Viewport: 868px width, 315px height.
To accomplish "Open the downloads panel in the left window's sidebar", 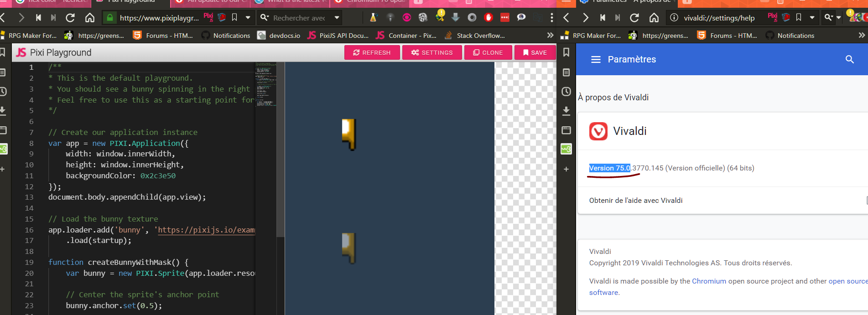I will click(3, 111).
